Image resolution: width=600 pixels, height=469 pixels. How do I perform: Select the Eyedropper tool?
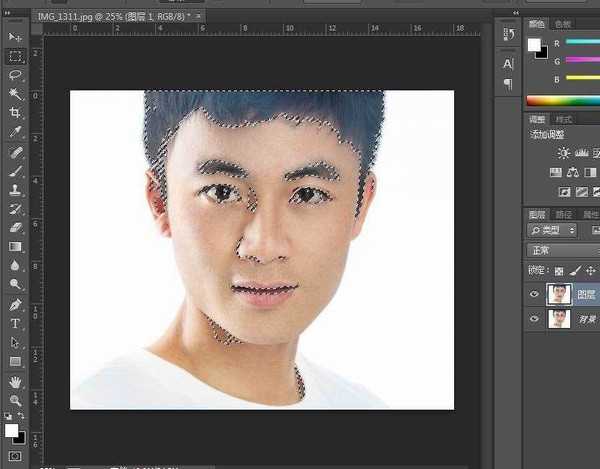click(x=15, y=132)
